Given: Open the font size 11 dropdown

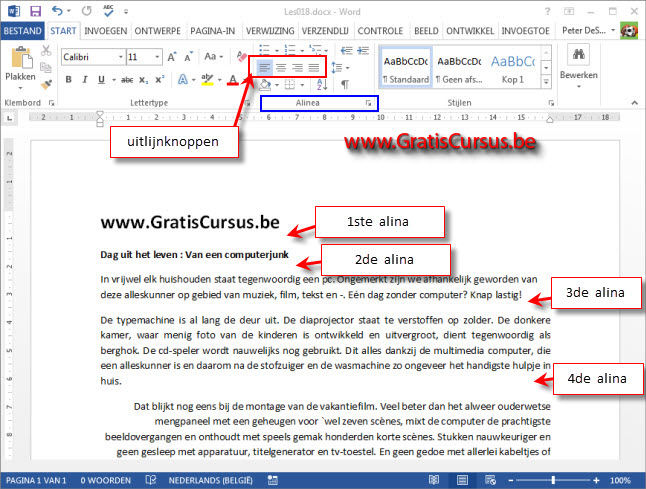Looking at the screenshot, I should coord(157,57).
